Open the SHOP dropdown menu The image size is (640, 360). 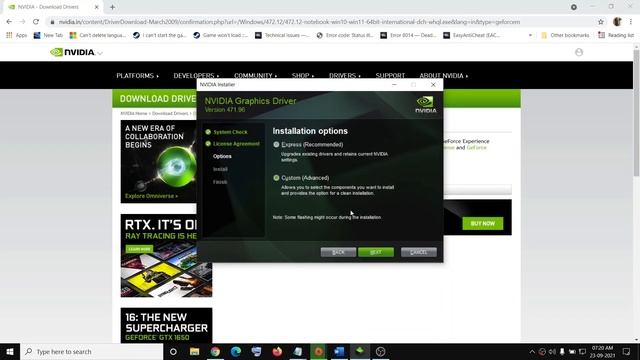point(303,76)
